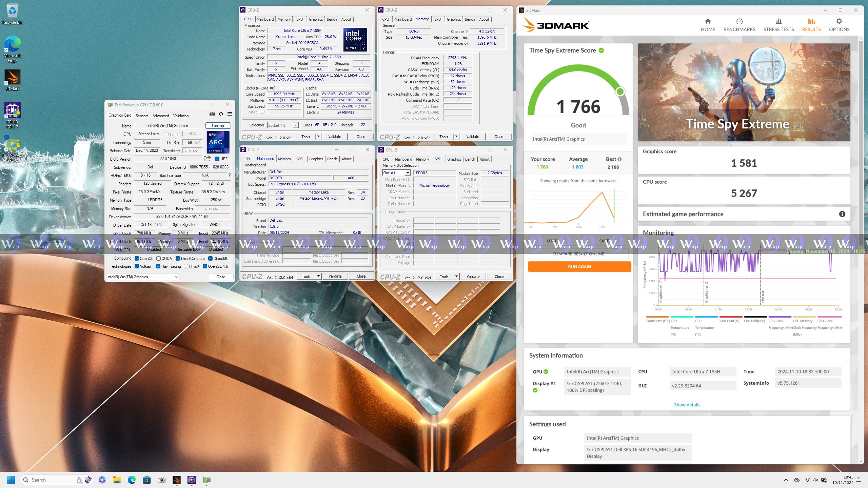868x488 pixels.
Task: Toggle the Vulkan checkbox in GPU-Z
Action: point(137,266)
